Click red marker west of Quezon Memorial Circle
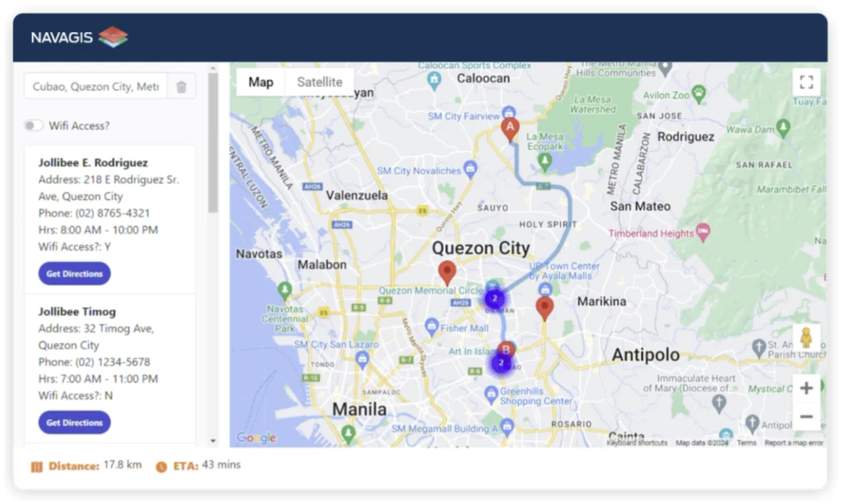The height and width of the screenshot is (504, 842). pos(447,272)
